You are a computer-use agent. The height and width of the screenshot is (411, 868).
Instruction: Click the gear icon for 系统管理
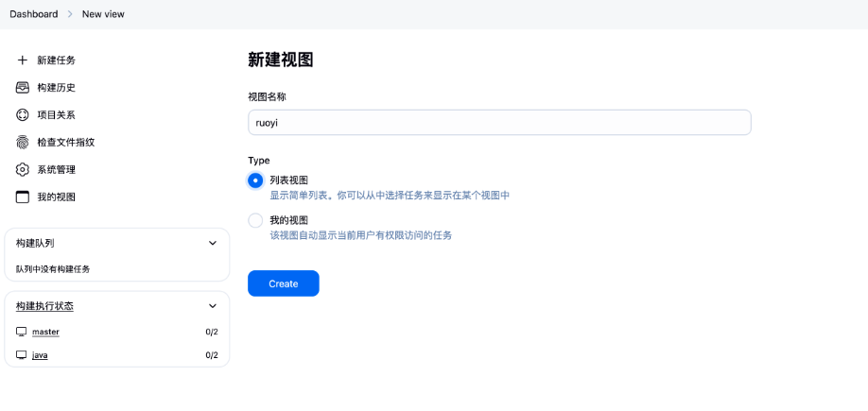(x=23, y=170)
